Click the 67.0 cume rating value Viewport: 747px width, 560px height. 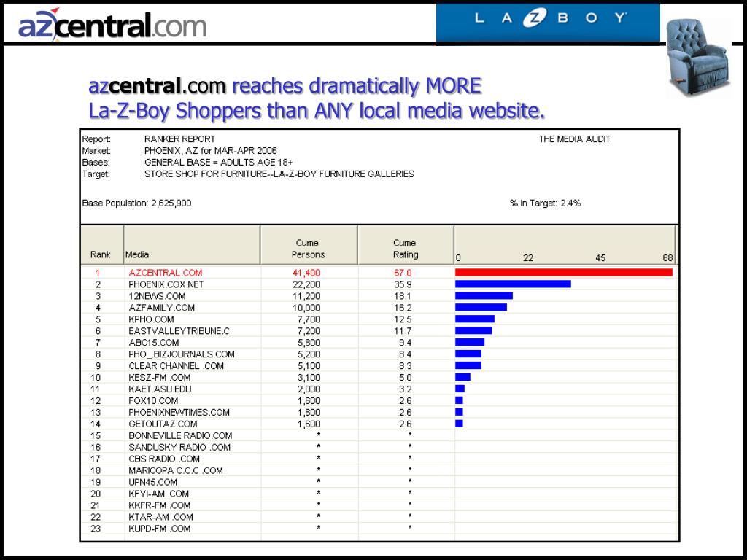pyautogui.click(x=403, y=273)
